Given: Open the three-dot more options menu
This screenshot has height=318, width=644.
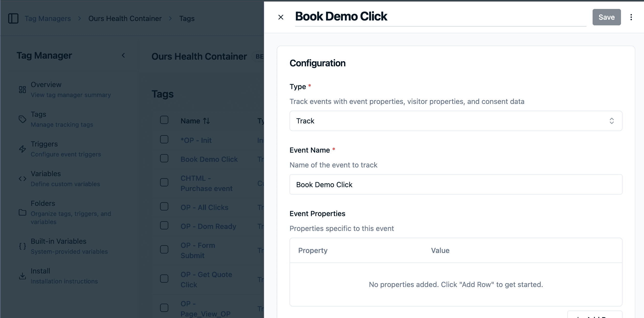Looking at the screenshot, I should point(631,17).
